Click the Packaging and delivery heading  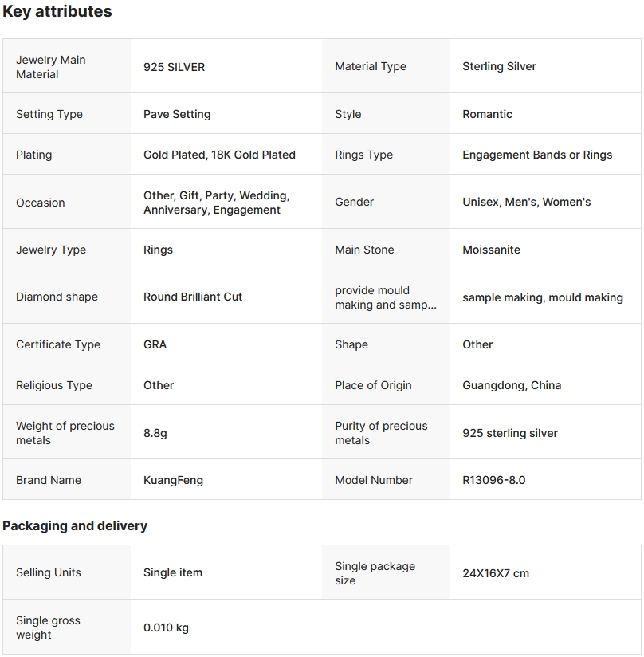[75, 526]
